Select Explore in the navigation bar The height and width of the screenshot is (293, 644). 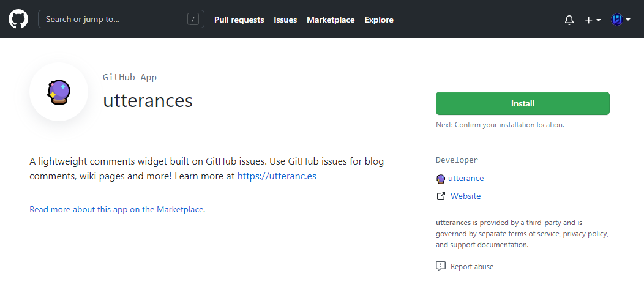[x=379, y=20]
